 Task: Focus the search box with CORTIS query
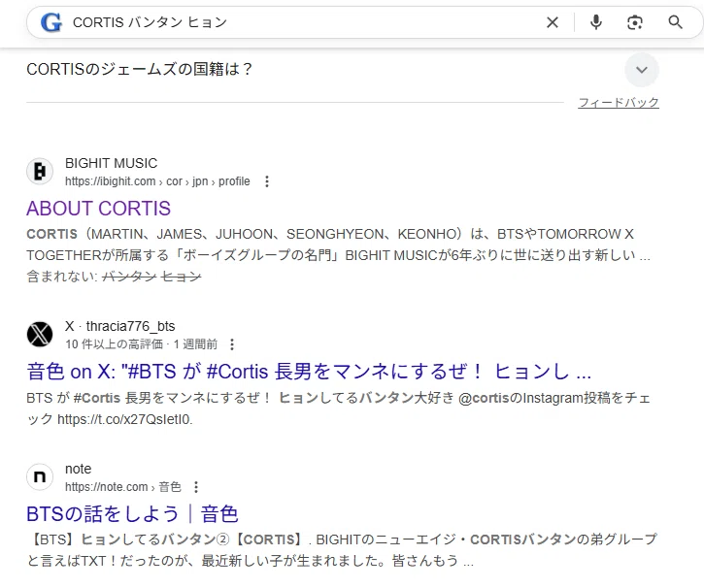(x=305, y=22)
